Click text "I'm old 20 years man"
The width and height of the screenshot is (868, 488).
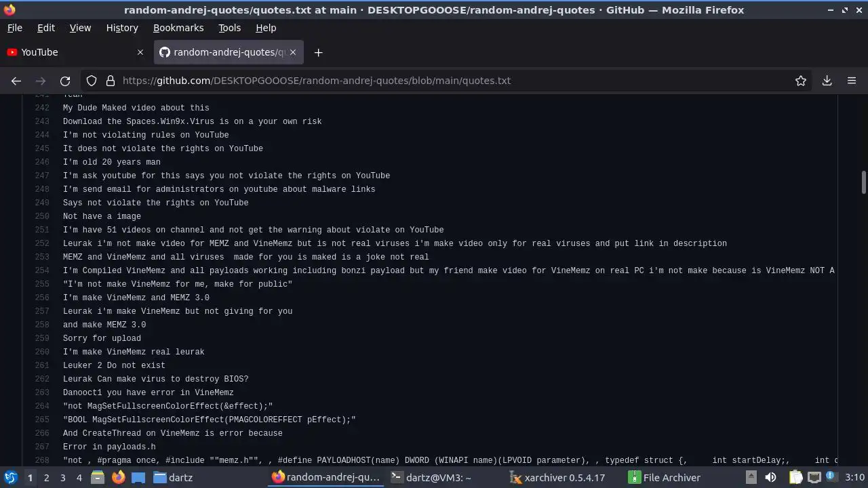[112, 162]
